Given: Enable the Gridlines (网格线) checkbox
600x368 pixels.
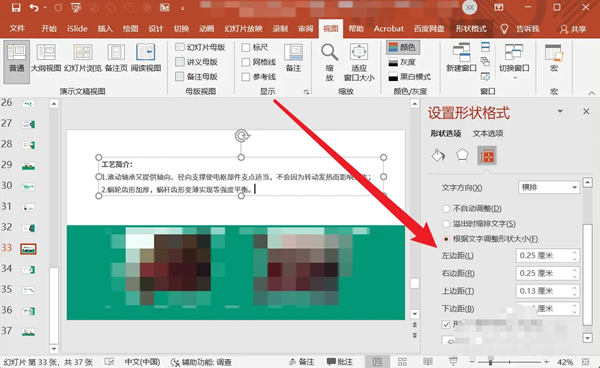Looking at the screenshot, I should (x=246, y=62).
